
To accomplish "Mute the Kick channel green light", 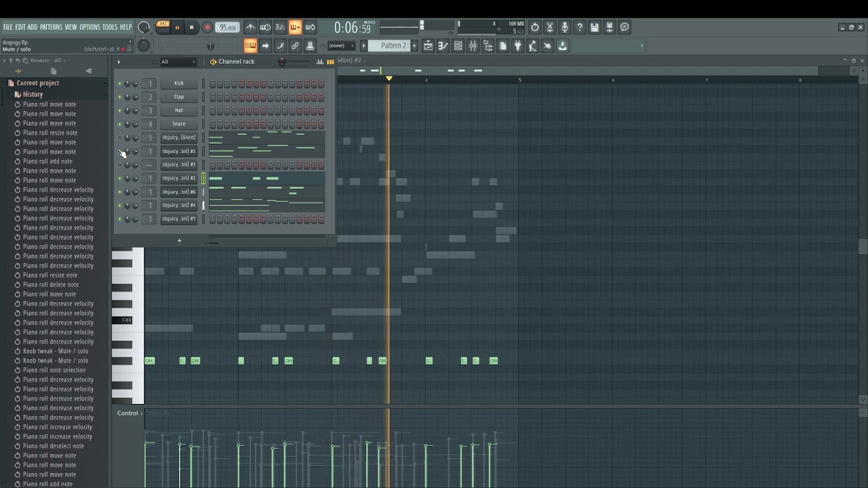I will 120,83.
